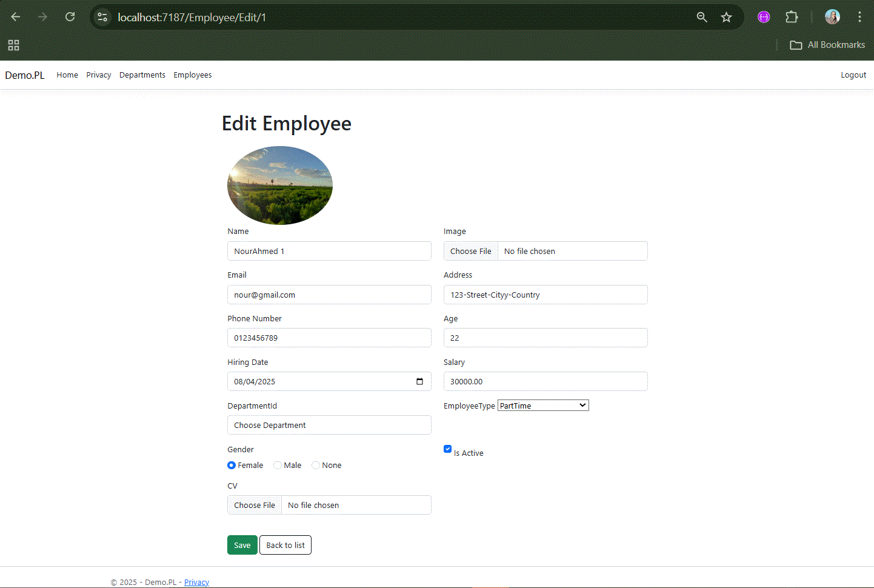Click the Name input field
This screenshot has width=874, height=588.
329,251
